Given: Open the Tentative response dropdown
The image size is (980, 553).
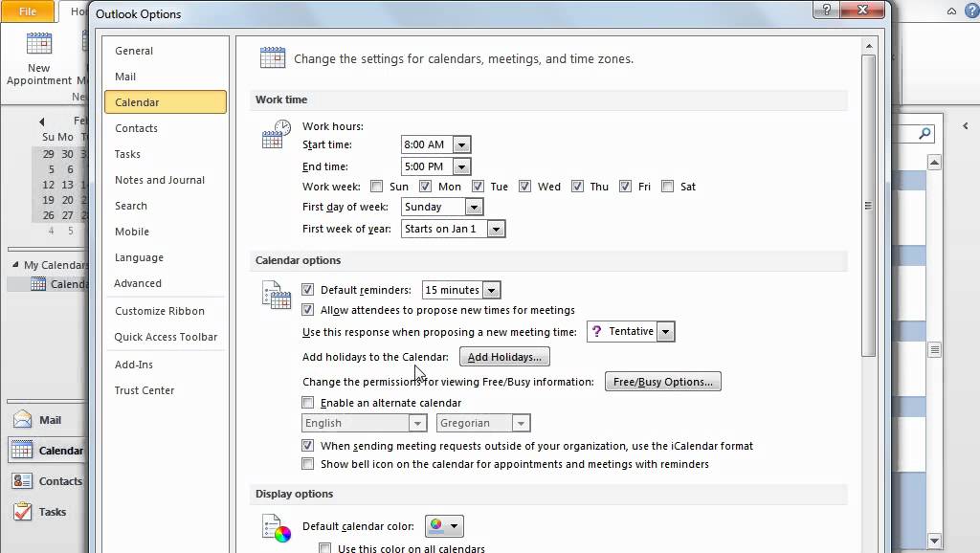Looking at the screenshot, I should click(666, 331).
